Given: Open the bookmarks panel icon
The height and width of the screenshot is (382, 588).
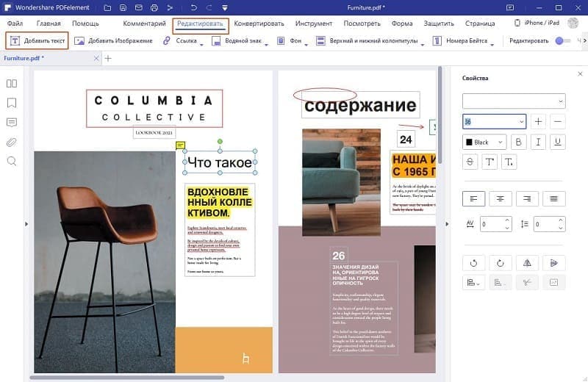Looking at the screenshot, I should tap(12, 103).
